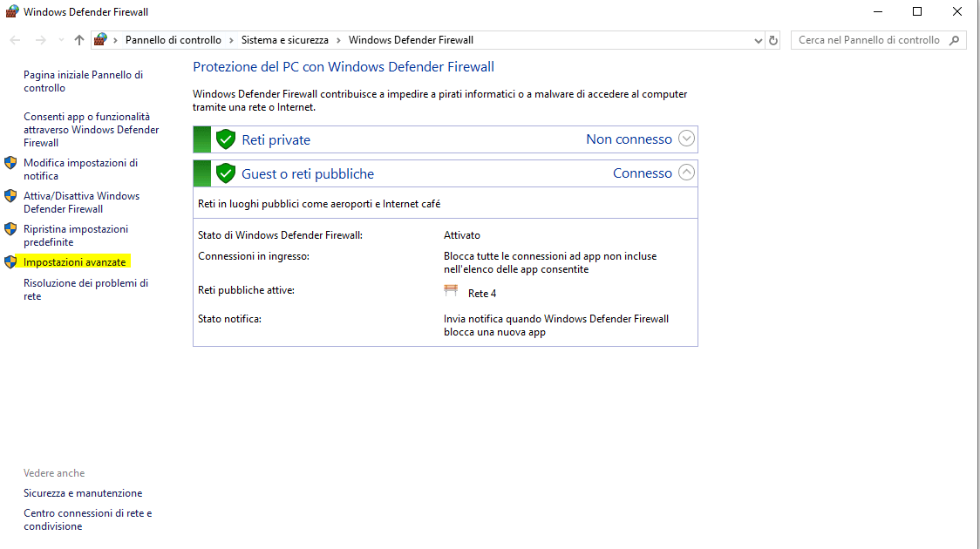
Task: Click the refresh button in address bar
Action: pos(773,40)
